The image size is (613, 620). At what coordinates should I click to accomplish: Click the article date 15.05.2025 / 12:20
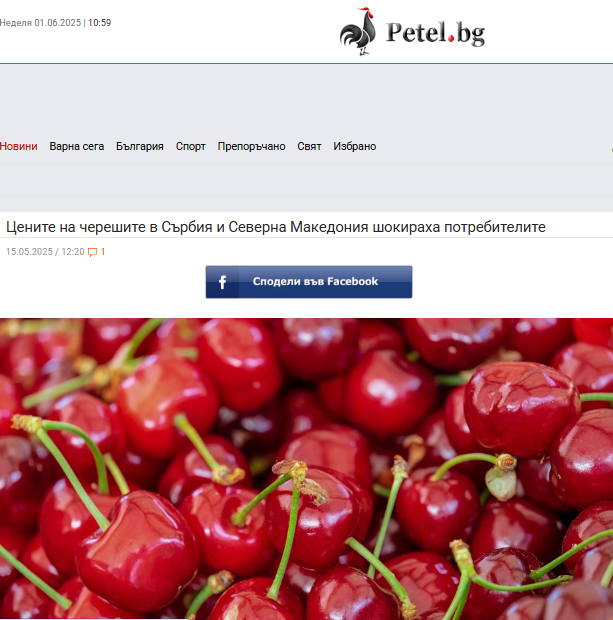(45, 252)
